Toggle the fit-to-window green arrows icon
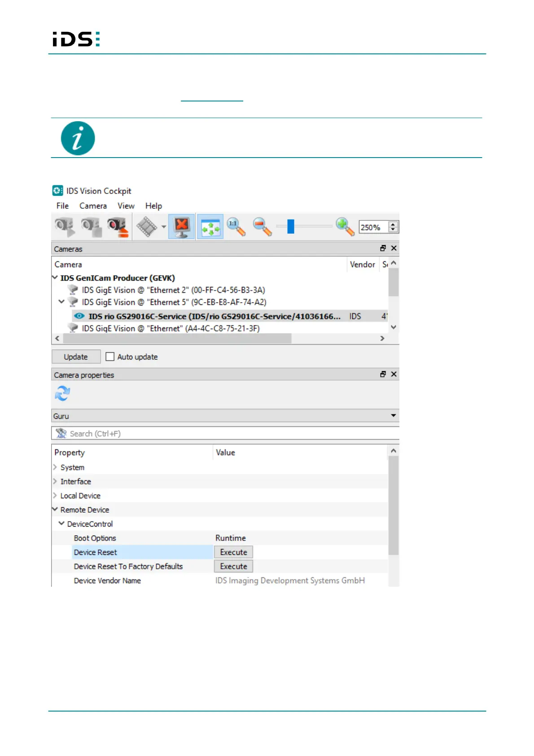 [210, 226]
